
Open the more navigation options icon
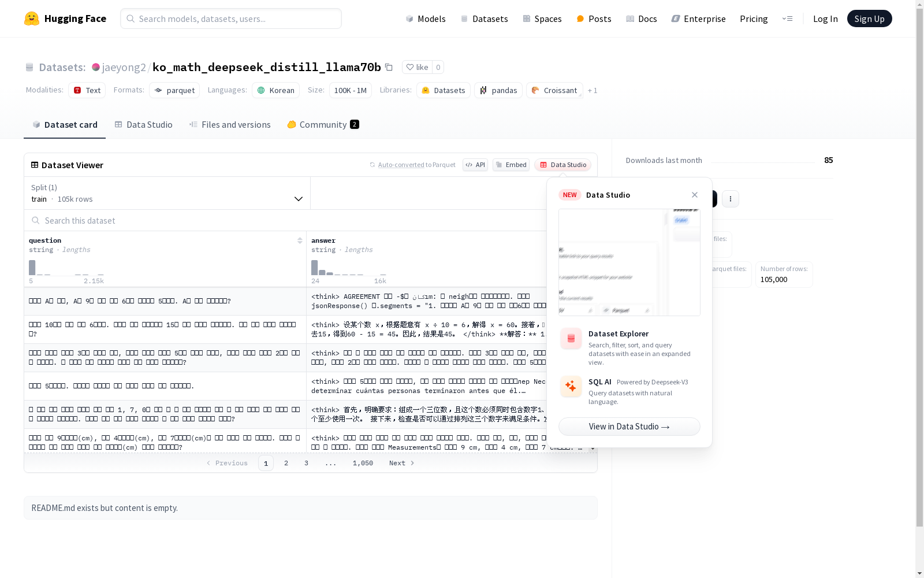pos(787,18)
